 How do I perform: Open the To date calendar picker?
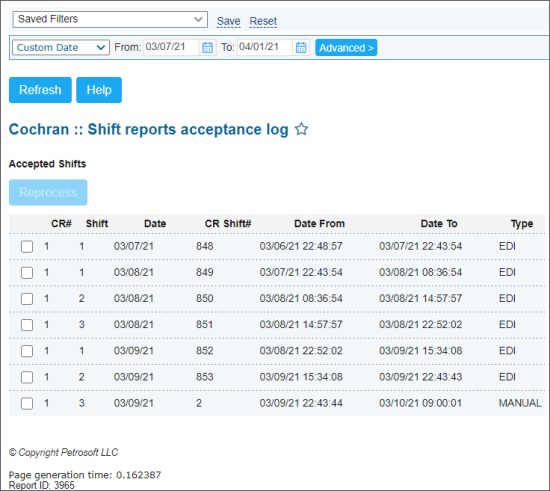pos(301,47)
